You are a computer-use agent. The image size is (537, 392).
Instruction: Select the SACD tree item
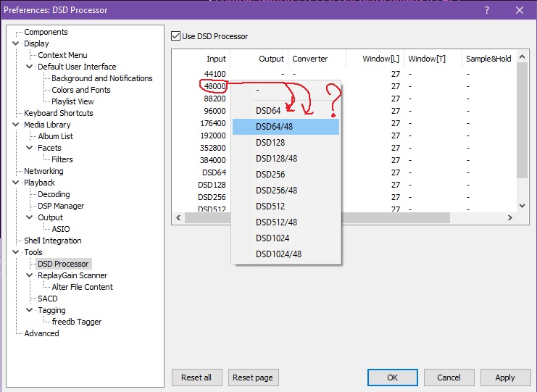click(47, 299)
